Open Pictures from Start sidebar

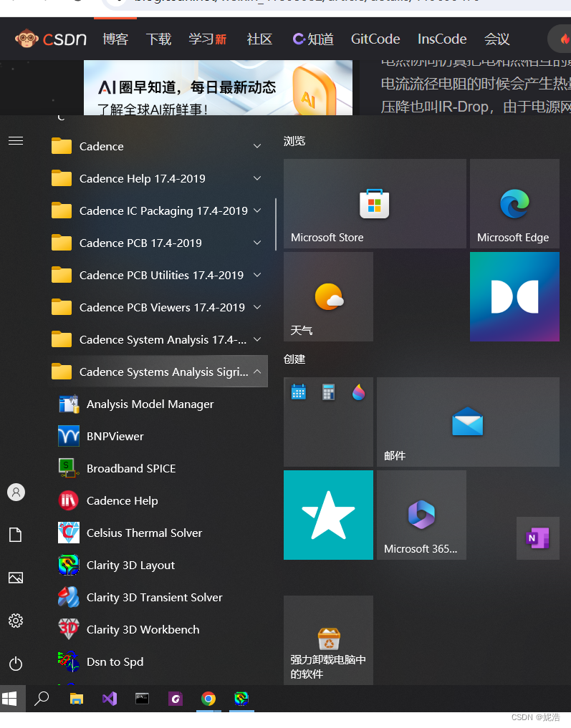click(16, 578)
